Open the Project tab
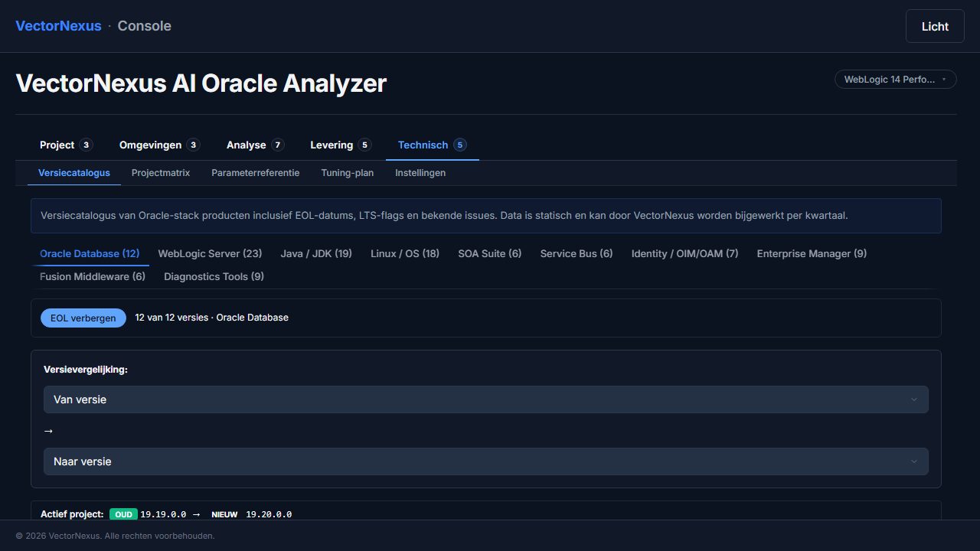Image resolution: width=980 pixels, height=551 pixels. click(x=66, y=145)
